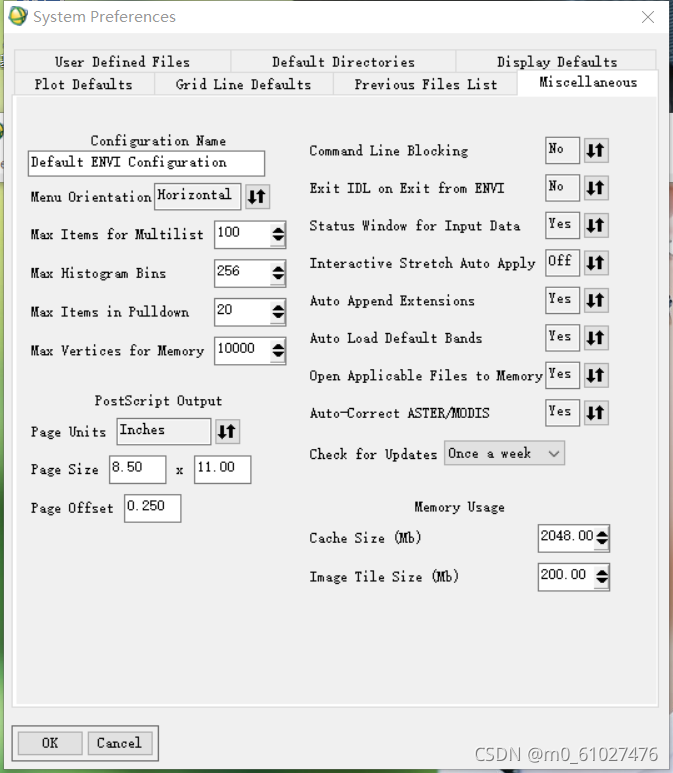Viewport: 673px width, 773px height.
Task: Click Image Tile Size stepper arrows
Action: tap(602, 576)
